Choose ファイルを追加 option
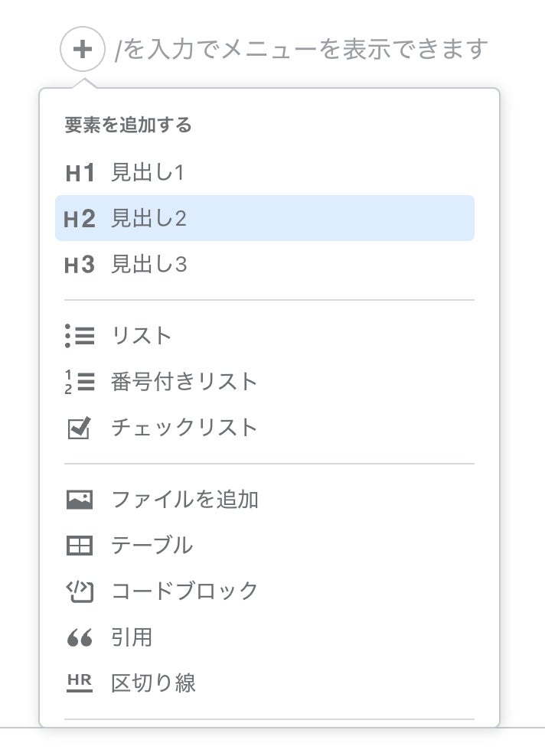The height and width of the screenshot is (756, 545). [x=184, y=500]
